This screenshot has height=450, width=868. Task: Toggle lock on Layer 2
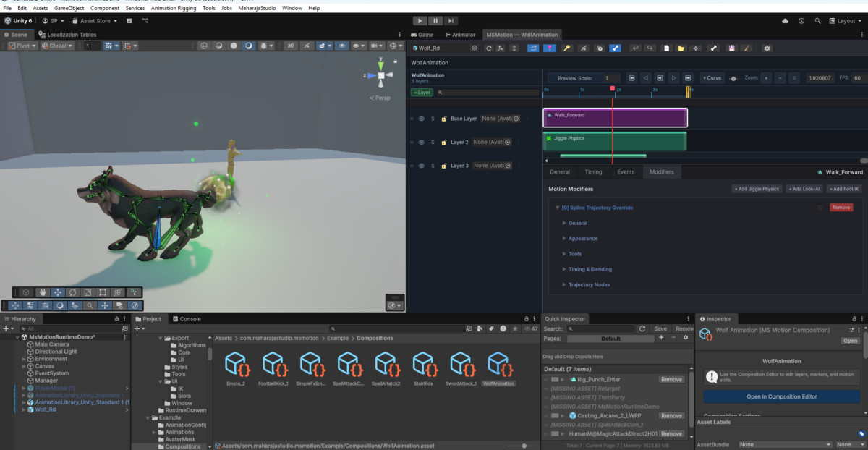(443, 143)
